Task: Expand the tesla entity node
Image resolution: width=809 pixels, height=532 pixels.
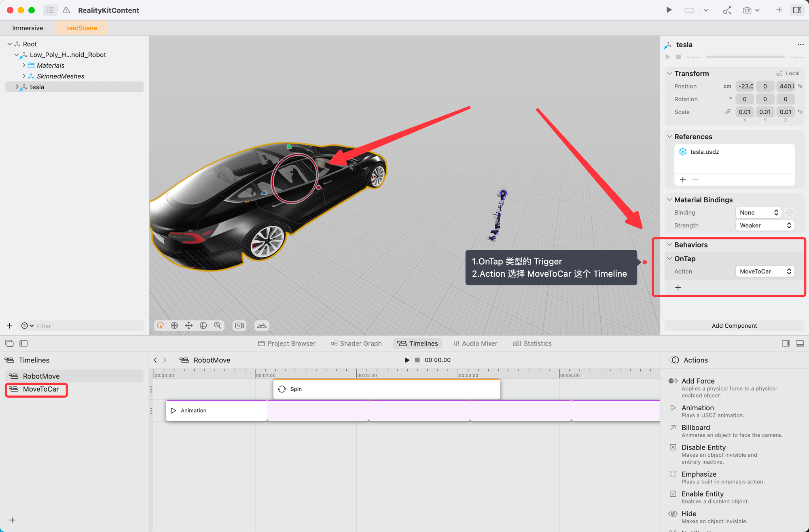Action: (17, 87)
